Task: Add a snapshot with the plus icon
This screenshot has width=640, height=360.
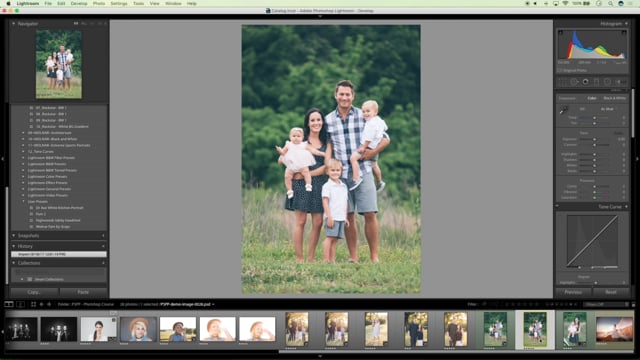Action: pos(103,236)
